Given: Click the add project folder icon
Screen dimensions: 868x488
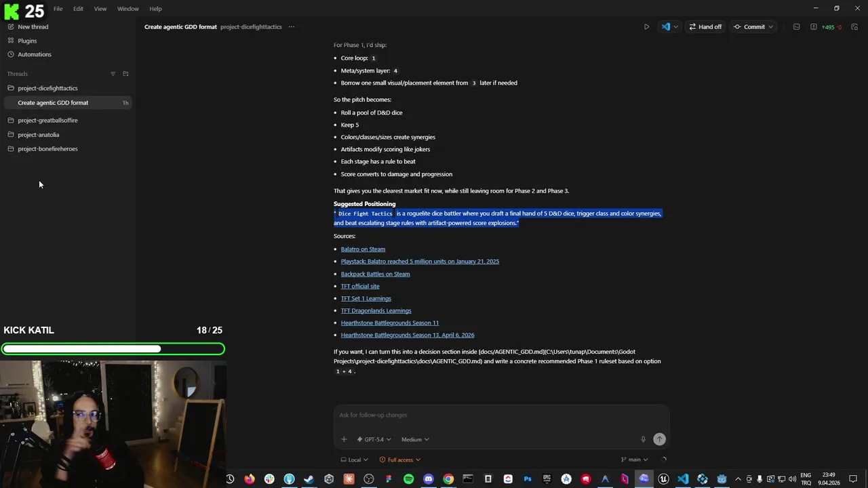Looking at the screenshot, I should [x=125, y=74].
